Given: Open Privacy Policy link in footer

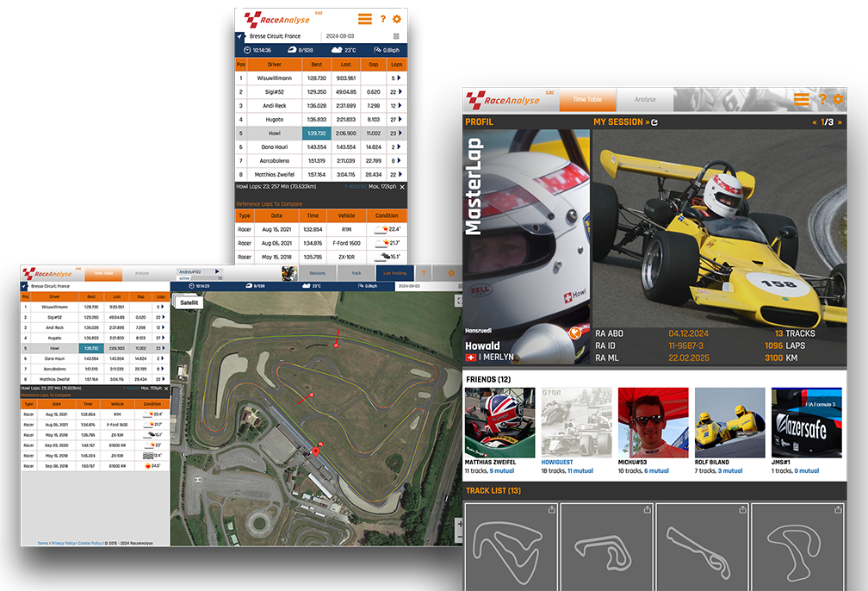Looking at the screenshot, I should [63, 543].
